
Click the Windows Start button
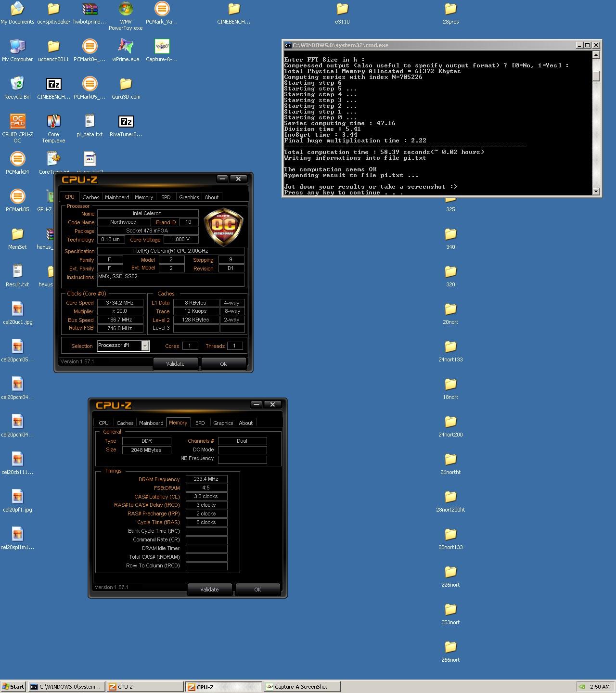13,687
